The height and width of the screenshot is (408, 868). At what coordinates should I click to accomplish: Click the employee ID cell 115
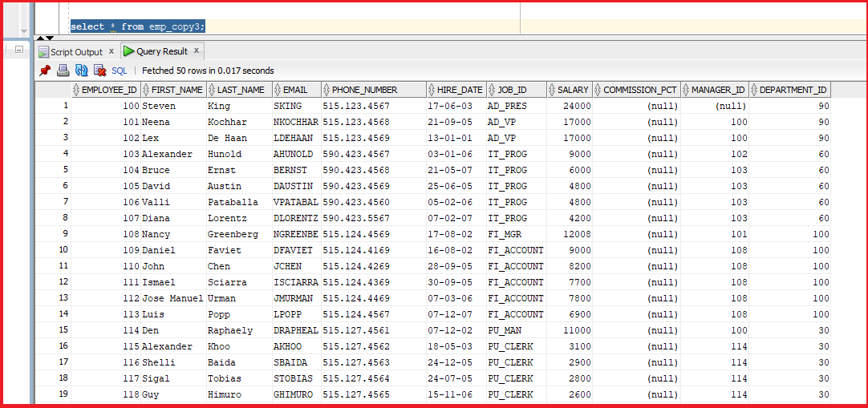pyautogui.click(x=106, y=346)
